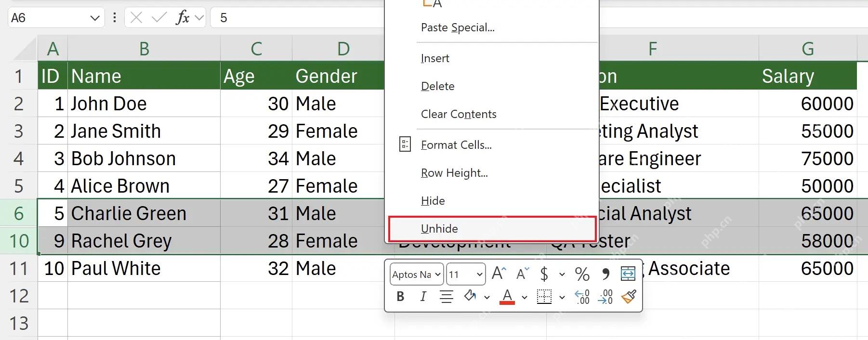868x340 pixels.
Task: Apply red font color
Action: pyautogui.click(x=507, y=297)
